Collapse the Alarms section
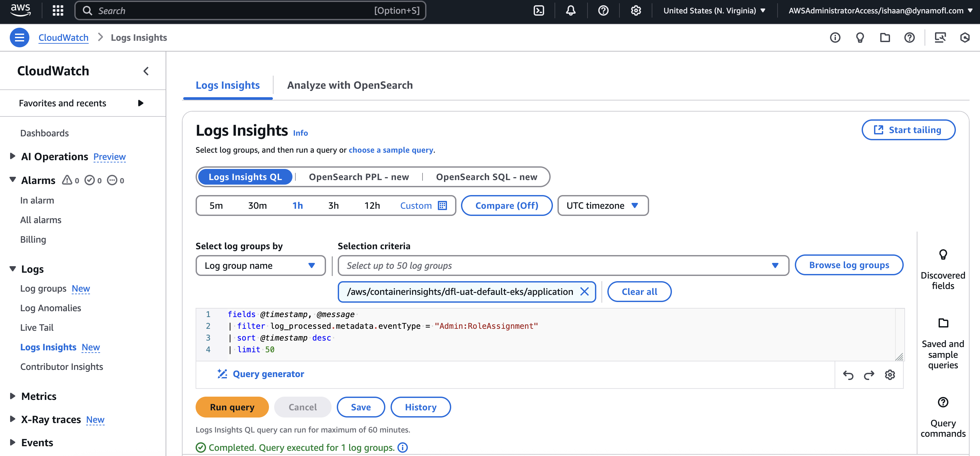 pyautogui.click(x=12, y=180)
